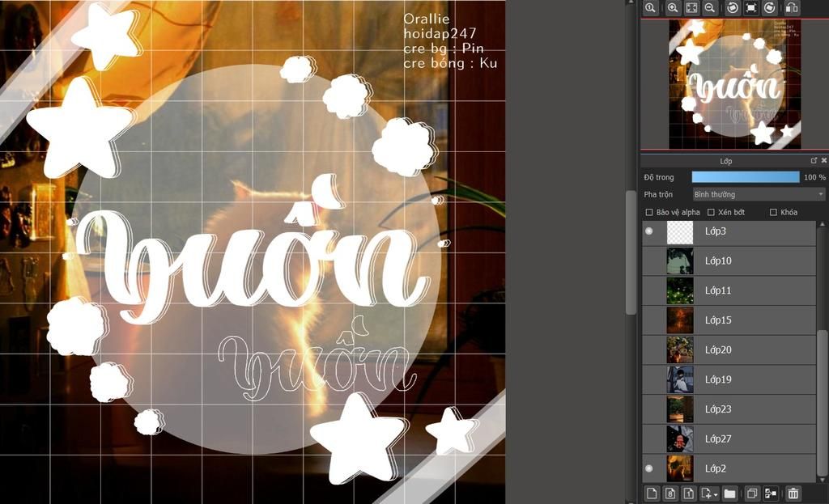Show the Lớp19 layer
Screen dimensions: 829x504
pos(649,379)
